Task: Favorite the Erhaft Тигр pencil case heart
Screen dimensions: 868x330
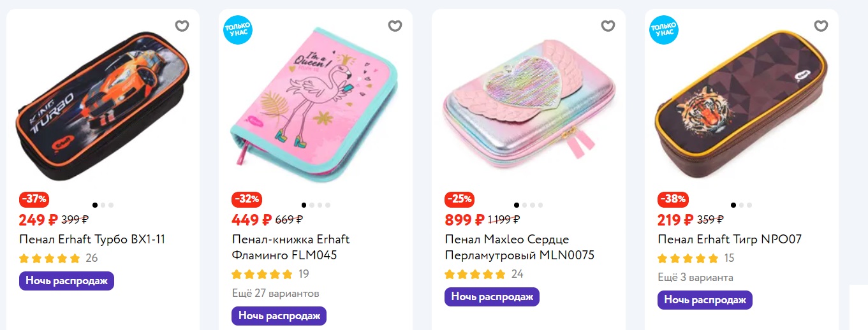Action: [x=821, y=26]
